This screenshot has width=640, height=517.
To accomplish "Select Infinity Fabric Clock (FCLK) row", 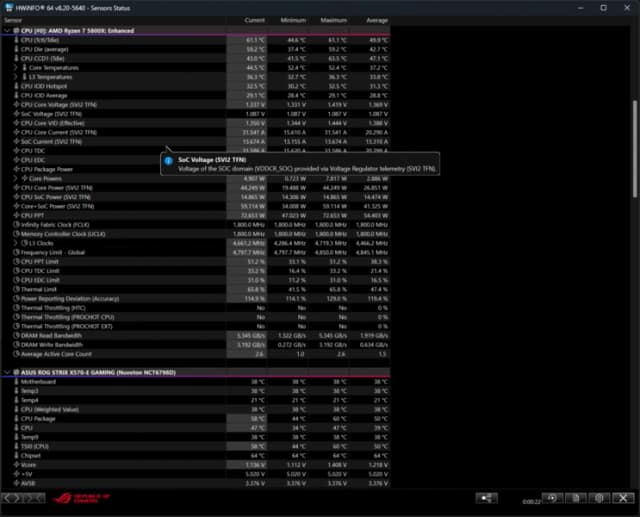I will click(196, 225).
